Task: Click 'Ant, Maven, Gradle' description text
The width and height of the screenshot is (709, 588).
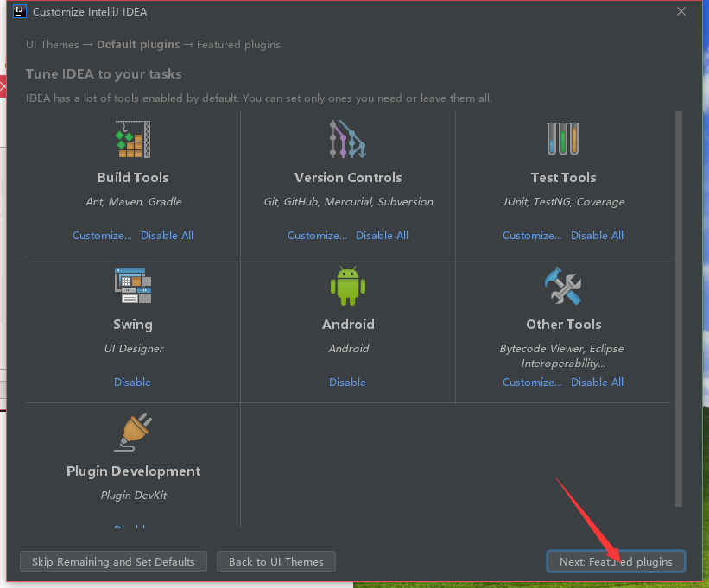Action: pos(134,202)
